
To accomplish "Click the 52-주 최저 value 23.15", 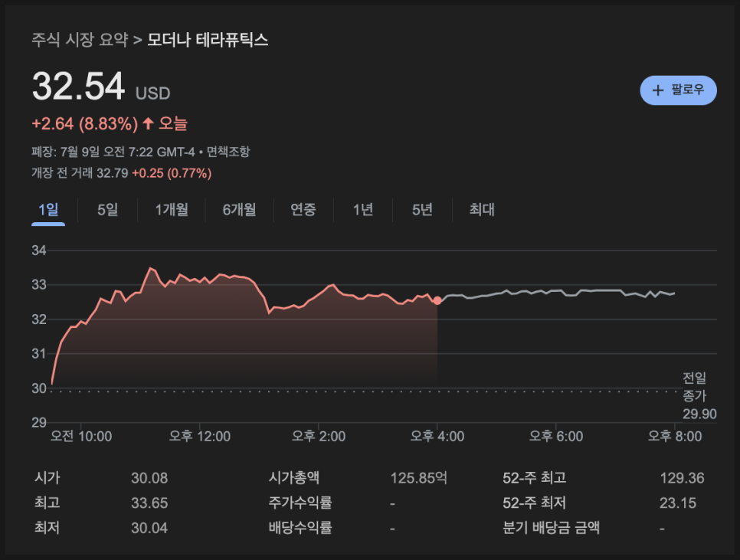I will tap(678, 503).
